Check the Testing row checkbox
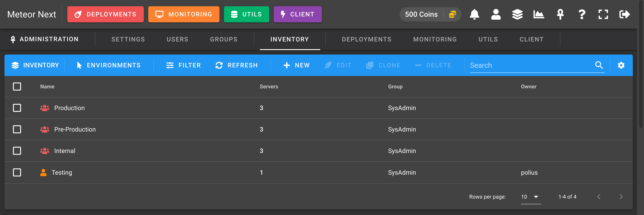 point(17,173)
